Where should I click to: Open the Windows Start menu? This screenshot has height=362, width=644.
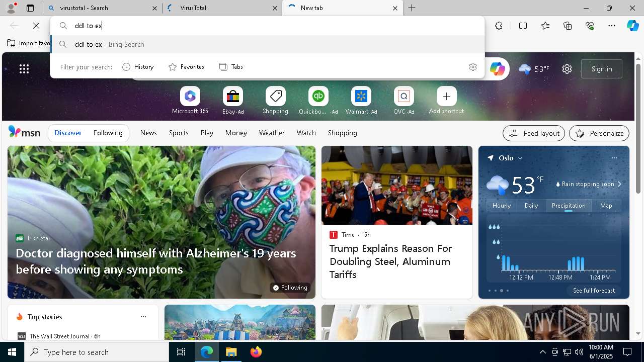pos(12,352)
